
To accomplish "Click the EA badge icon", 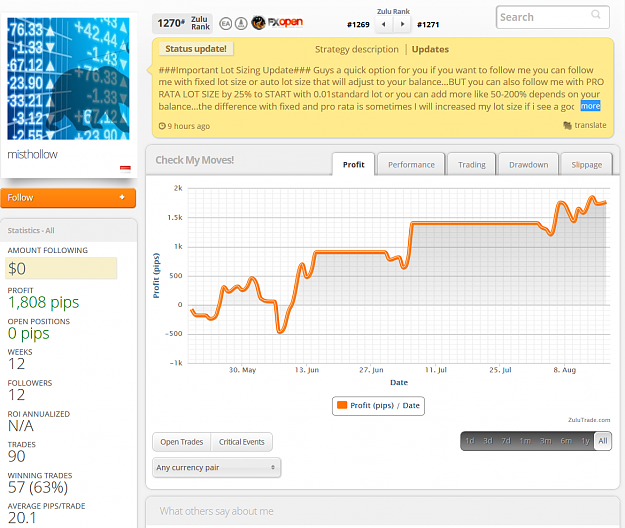I will 226,24.
